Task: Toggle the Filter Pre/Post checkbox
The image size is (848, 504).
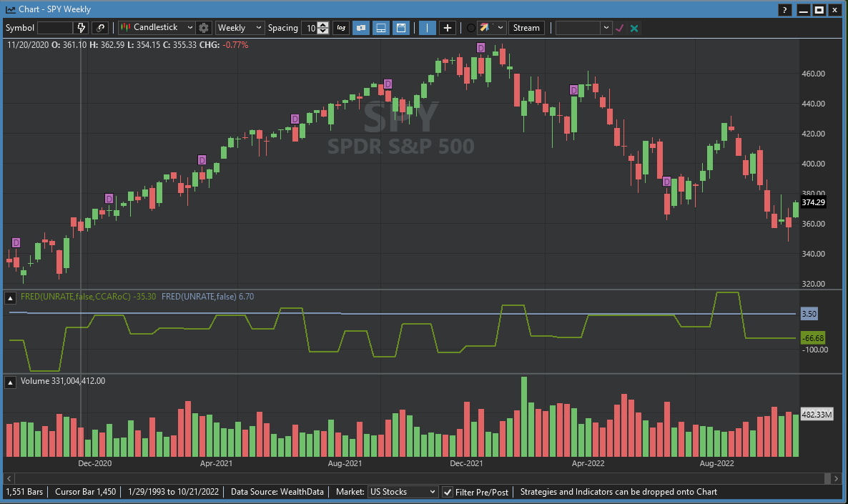Action: point(448,492)
